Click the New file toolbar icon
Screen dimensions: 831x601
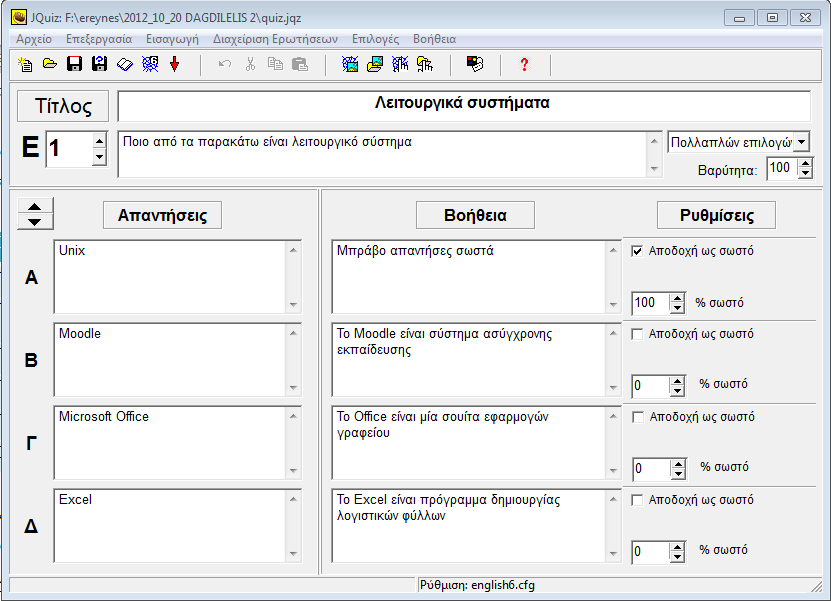pyautogui.click(x=25, y=65)
